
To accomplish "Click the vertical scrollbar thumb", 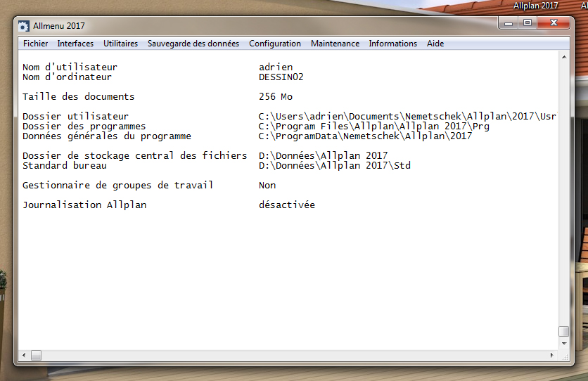I will tap(563, 331).
